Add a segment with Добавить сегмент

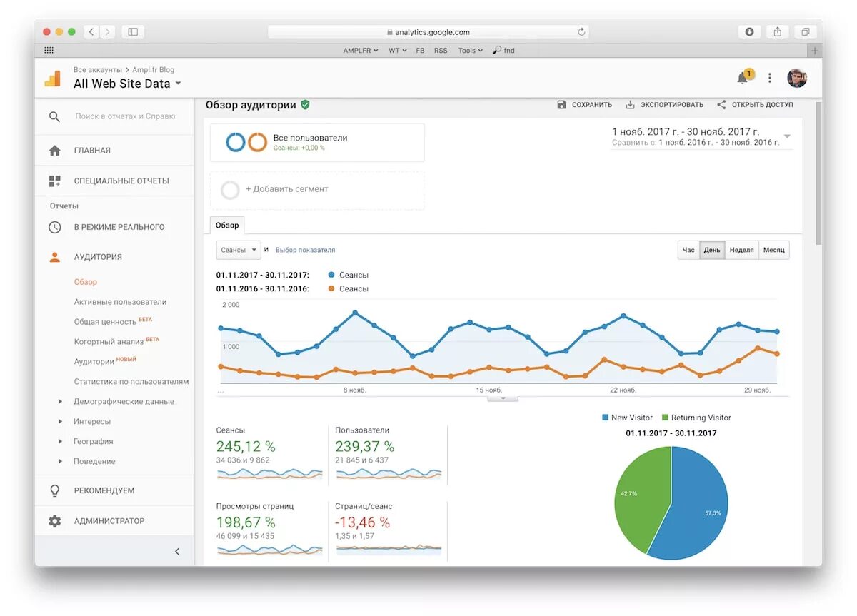pyautogui.click(x=317, y=190)
